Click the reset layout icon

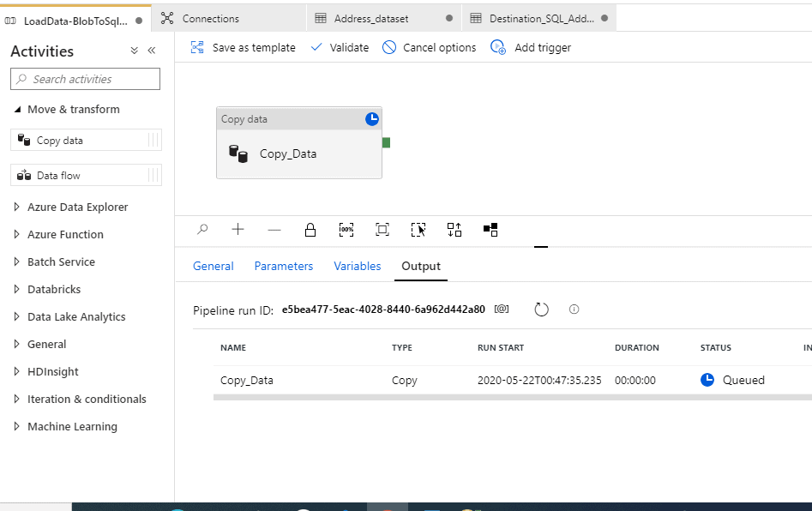point(490,230)
